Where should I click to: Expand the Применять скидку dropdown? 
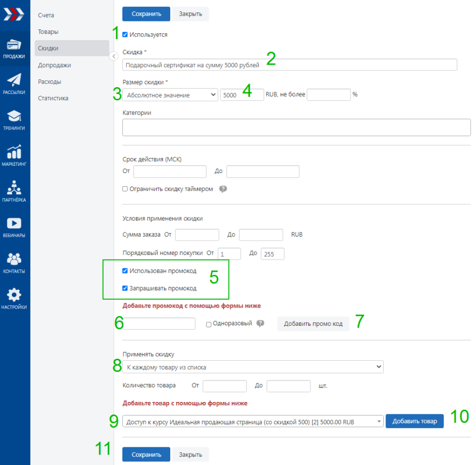pos(253,367)
